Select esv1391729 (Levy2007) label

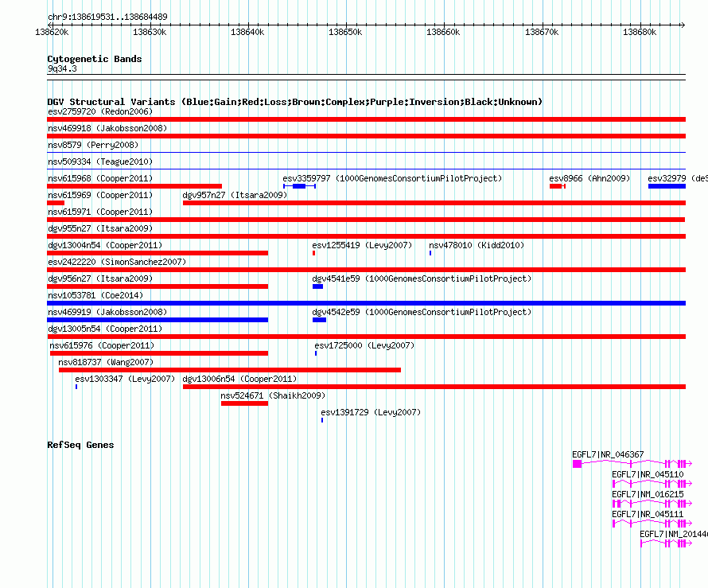coord(371,412)
